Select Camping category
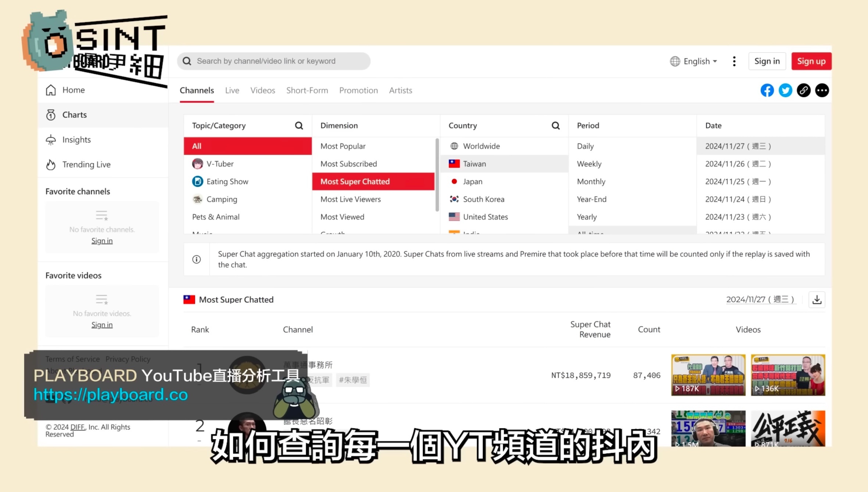 click(x=248, y=199)
